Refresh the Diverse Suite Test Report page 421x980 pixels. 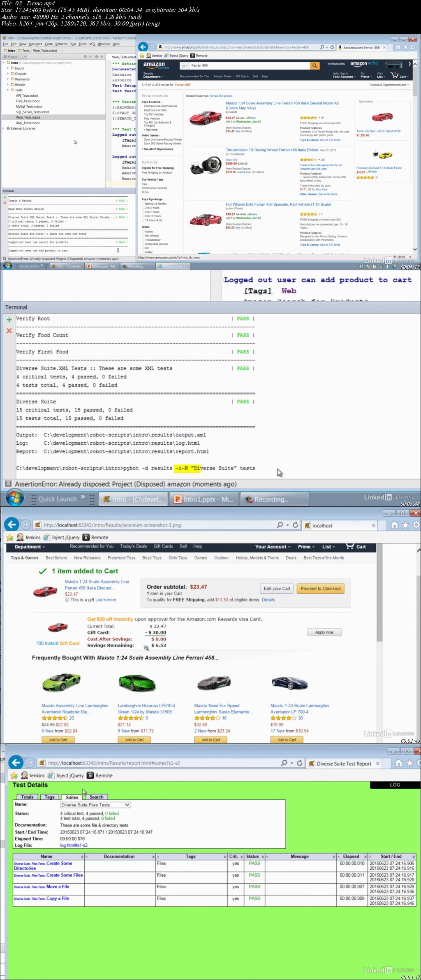300,763
